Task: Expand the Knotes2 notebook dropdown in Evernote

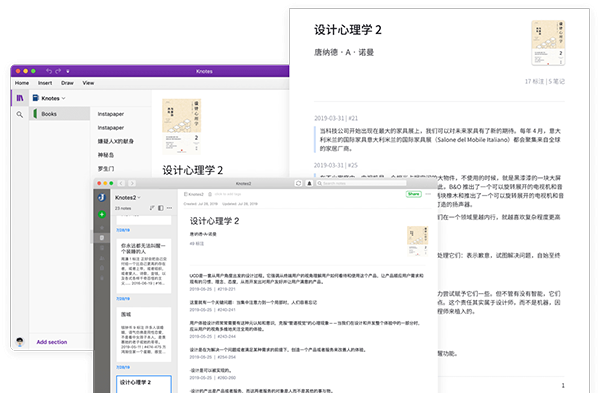Action: (139, 197)
